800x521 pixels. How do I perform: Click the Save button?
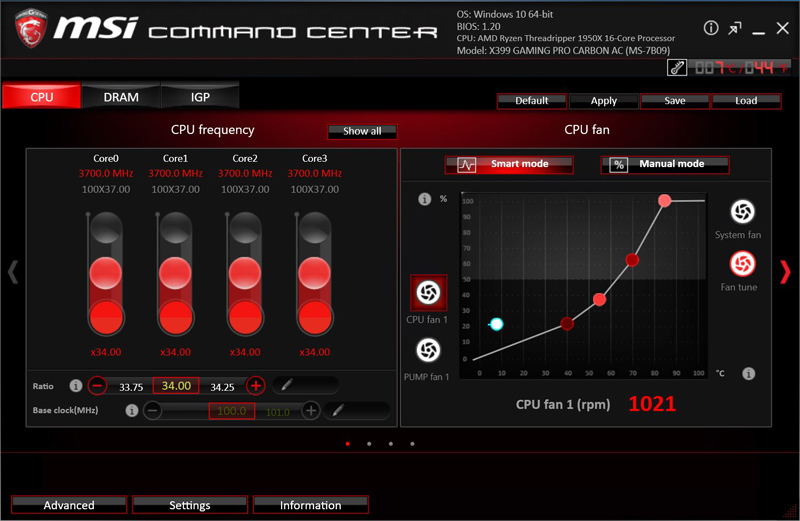(674, 101)
